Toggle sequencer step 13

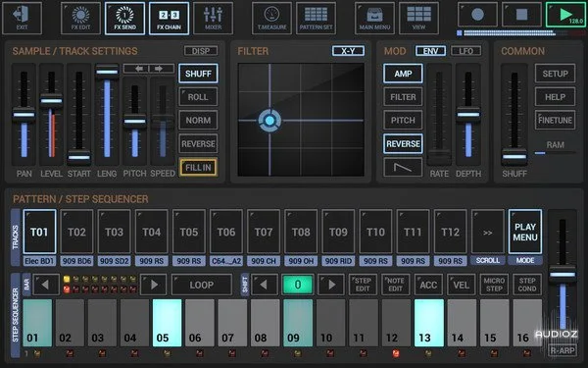[x=429, y=323]
